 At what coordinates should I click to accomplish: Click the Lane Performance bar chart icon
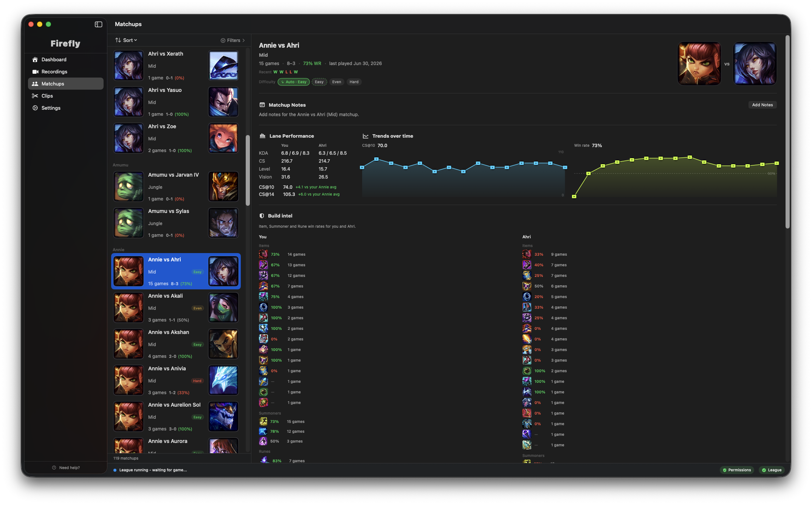click(262, 136)
